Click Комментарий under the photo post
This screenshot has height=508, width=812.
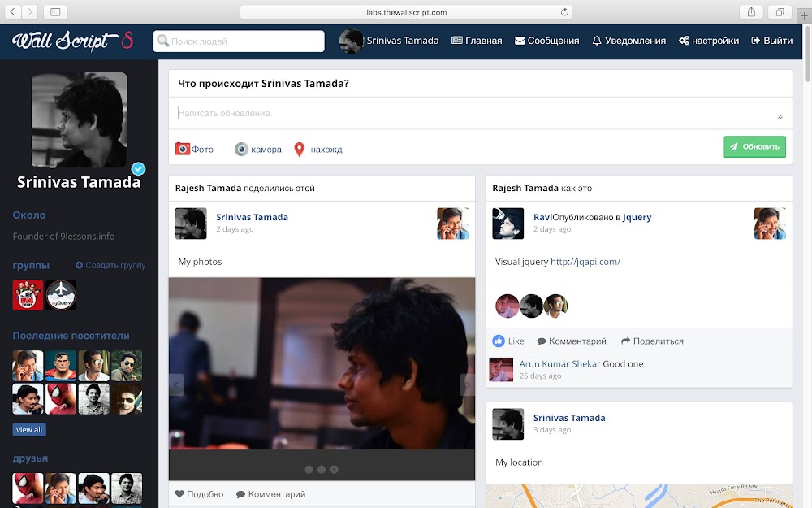point(271,494)
